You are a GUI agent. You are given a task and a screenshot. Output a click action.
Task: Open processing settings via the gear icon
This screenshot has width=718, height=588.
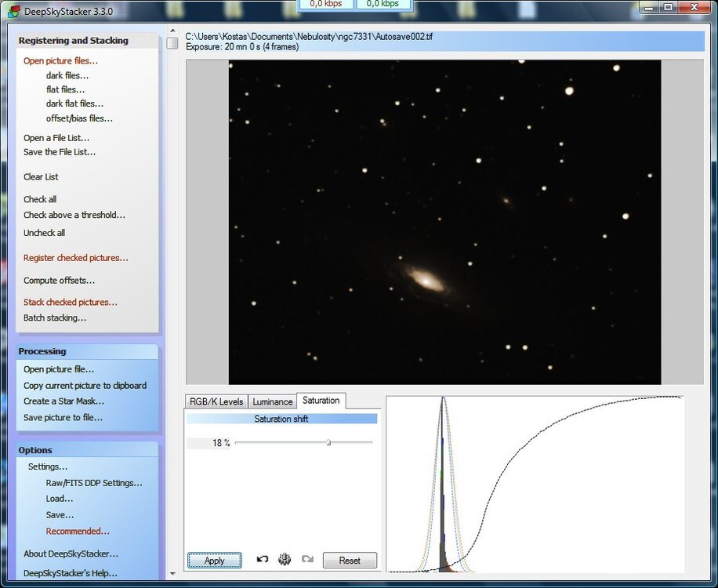click(x=285, y=560)
